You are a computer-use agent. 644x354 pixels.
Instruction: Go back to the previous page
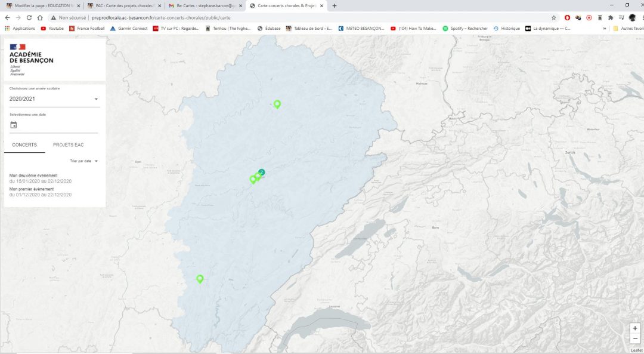pos(7,18)
